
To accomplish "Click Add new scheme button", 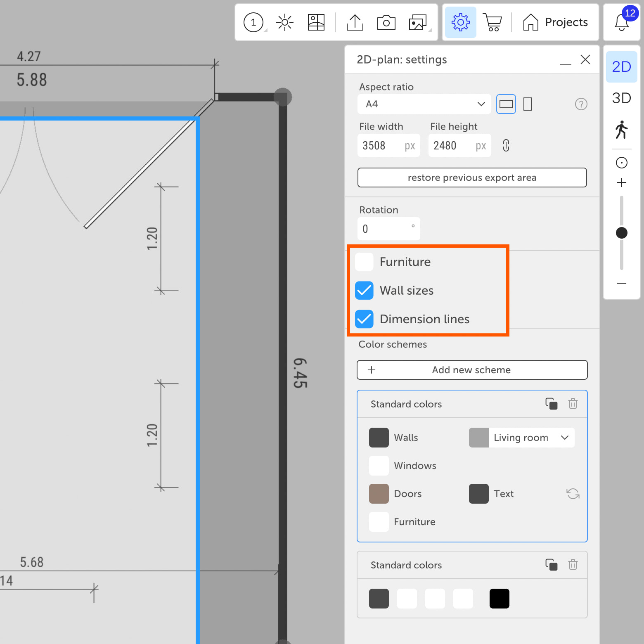I will click(x=472, y=370).
